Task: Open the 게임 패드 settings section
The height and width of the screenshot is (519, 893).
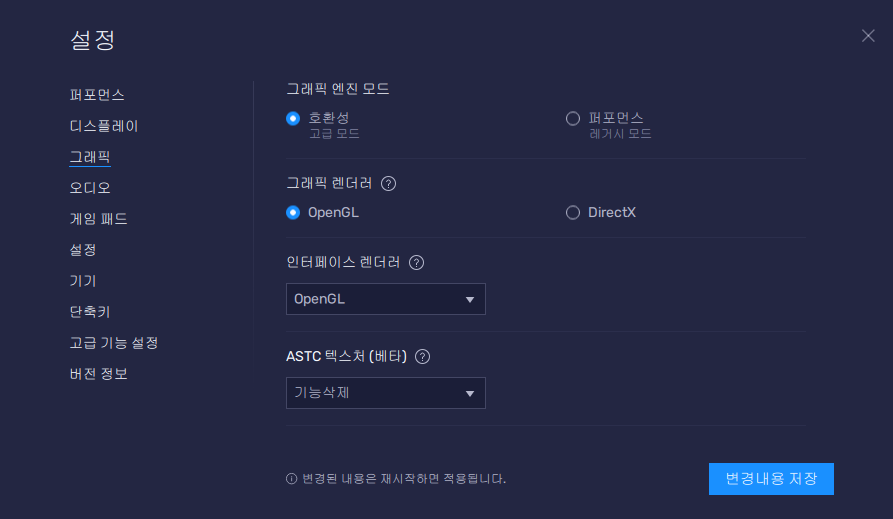Action: click(x=98, y=219)
